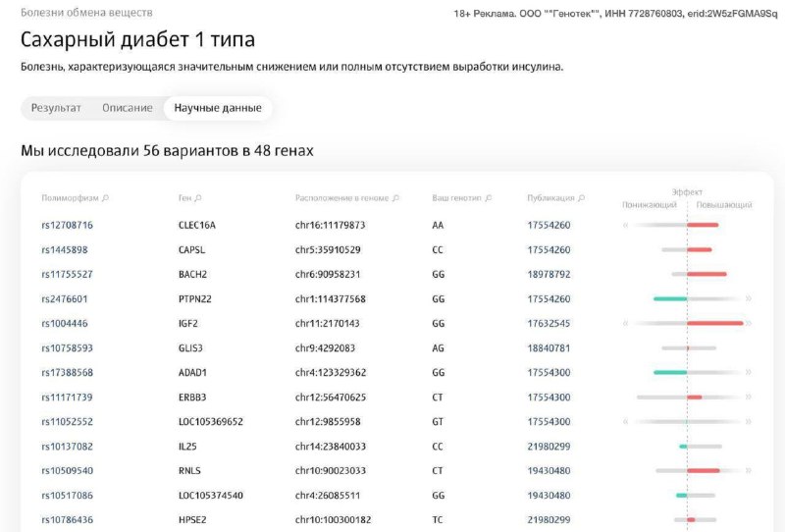Screen dimensions: 785x532
Task: Click gene name CLEC16A
Action: pos(197,226)
